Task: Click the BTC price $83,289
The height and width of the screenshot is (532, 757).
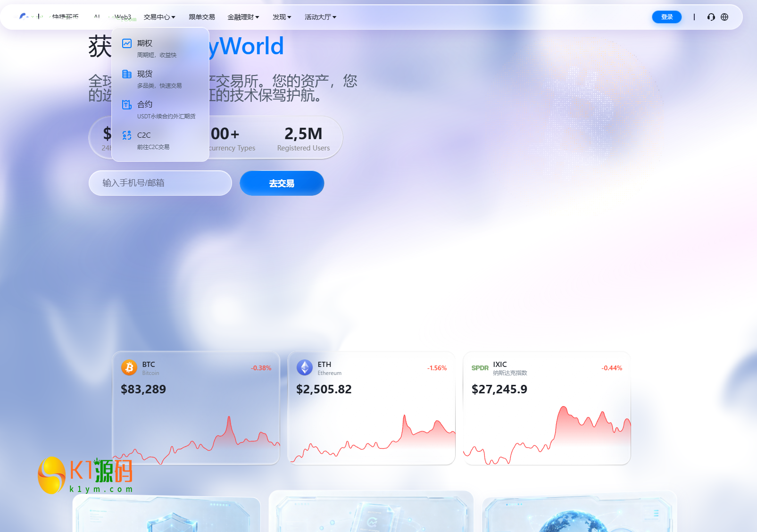Action: (x=143, y=389)
